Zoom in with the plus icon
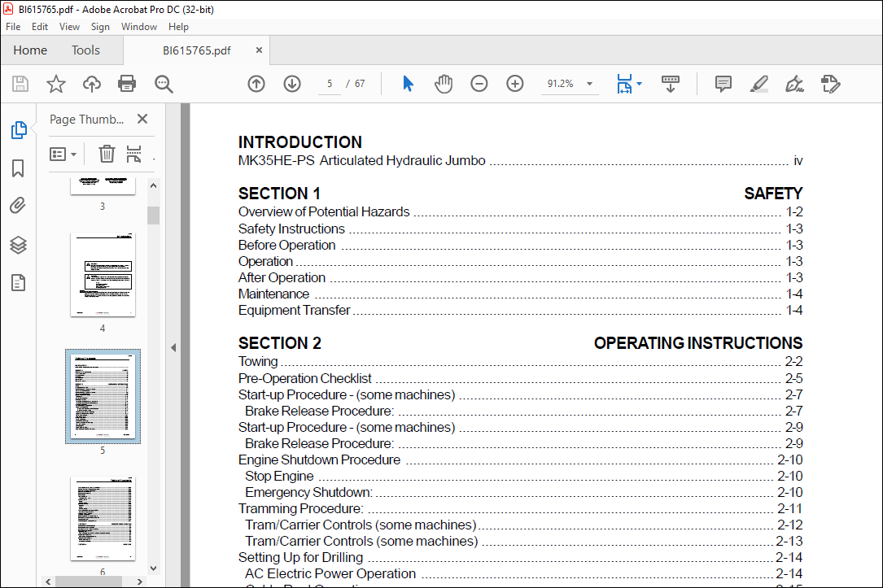 (x=514, y=84)
